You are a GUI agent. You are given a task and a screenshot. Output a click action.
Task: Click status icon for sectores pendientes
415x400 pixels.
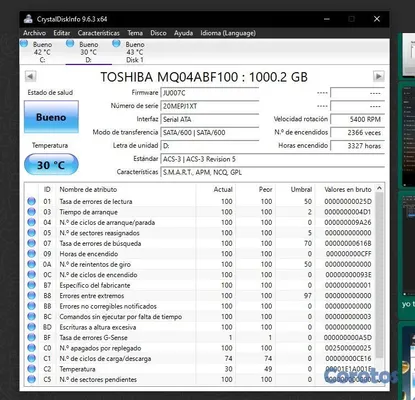[32, 379]
